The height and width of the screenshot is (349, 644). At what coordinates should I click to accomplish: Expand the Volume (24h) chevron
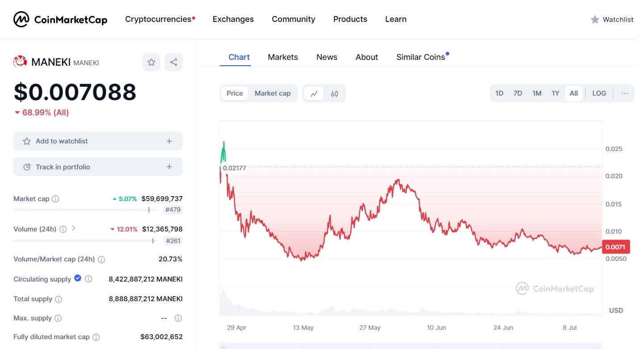74,228
